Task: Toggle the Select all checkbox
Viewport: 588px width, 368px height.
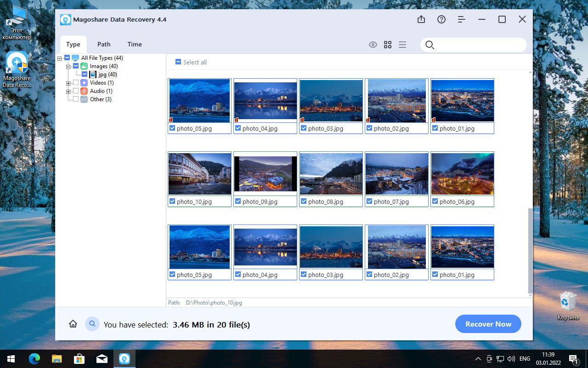Action: coord(178,62)
